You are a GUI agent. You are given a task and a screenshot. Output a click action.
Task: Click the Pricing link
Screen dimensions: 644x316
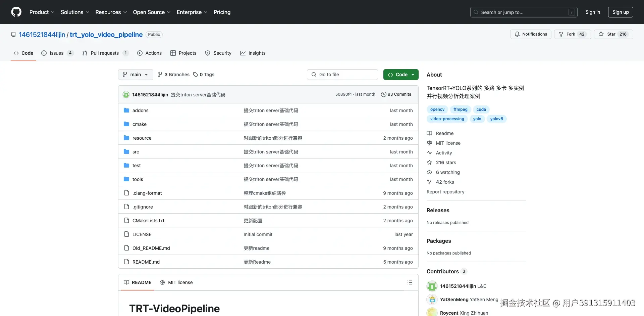pos(222,12)
